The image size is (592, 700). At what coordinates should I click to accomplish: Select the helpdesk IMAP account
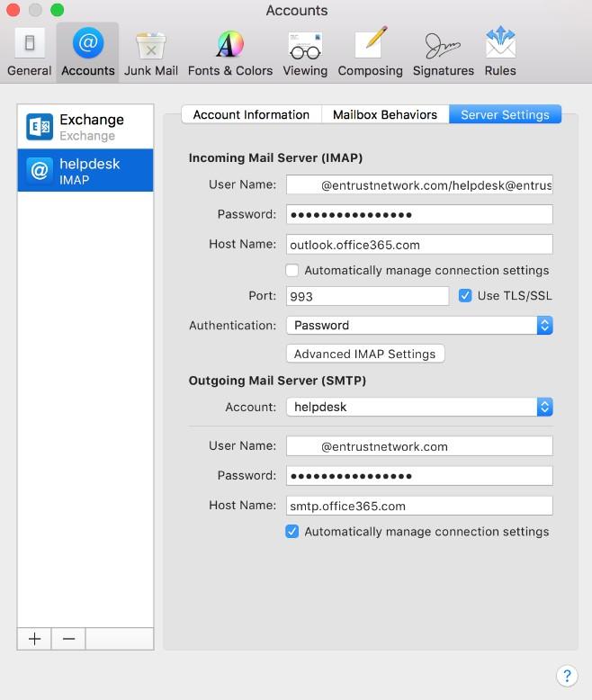click(85, 171)
